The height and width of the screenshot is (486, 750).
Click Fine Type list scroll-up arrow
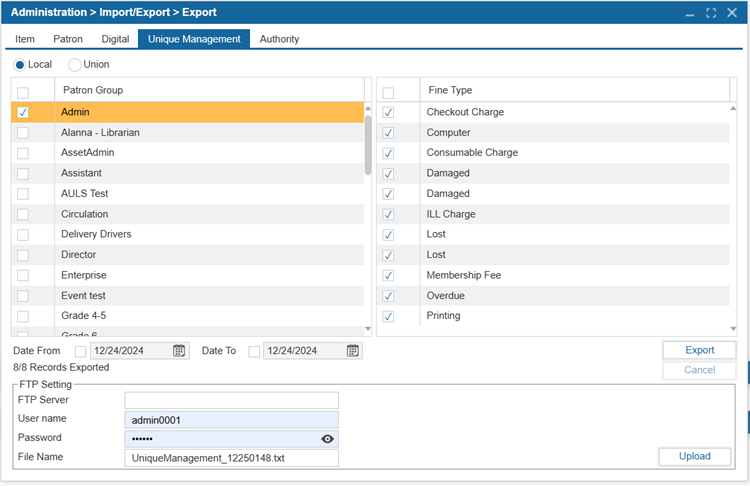click(x=733, y=109)
